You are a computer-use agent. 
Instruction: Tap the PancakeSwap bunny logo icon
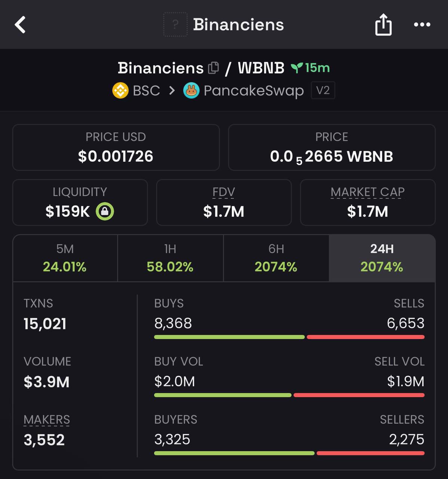pos(191,91)
